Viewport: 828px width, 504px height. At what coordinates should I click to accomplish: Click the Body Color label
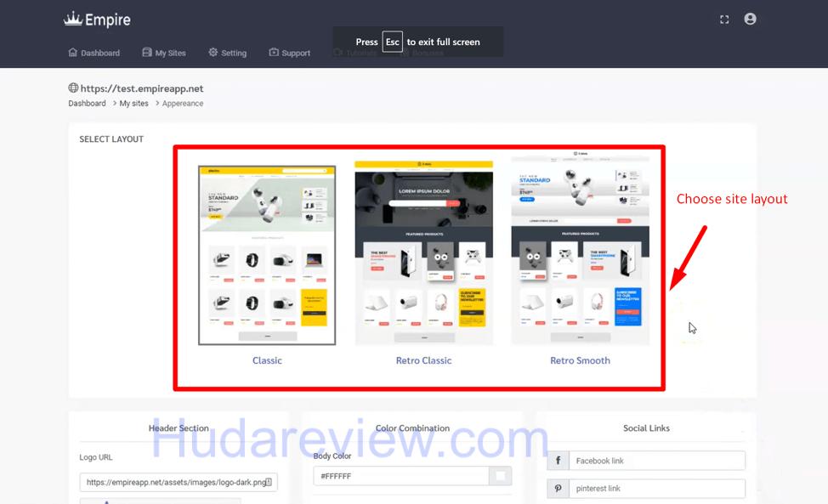click(332, 456)
